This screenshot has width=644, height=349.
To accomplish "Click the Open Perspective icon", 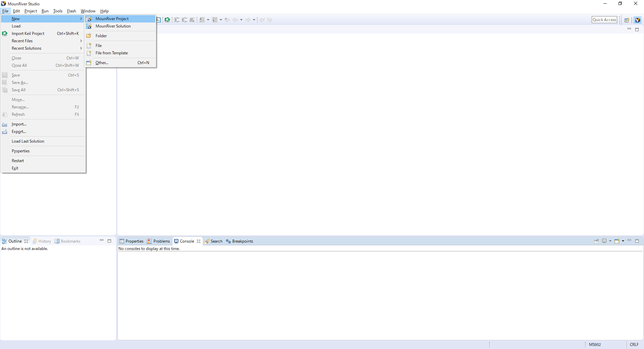I will tap(627, 20).
